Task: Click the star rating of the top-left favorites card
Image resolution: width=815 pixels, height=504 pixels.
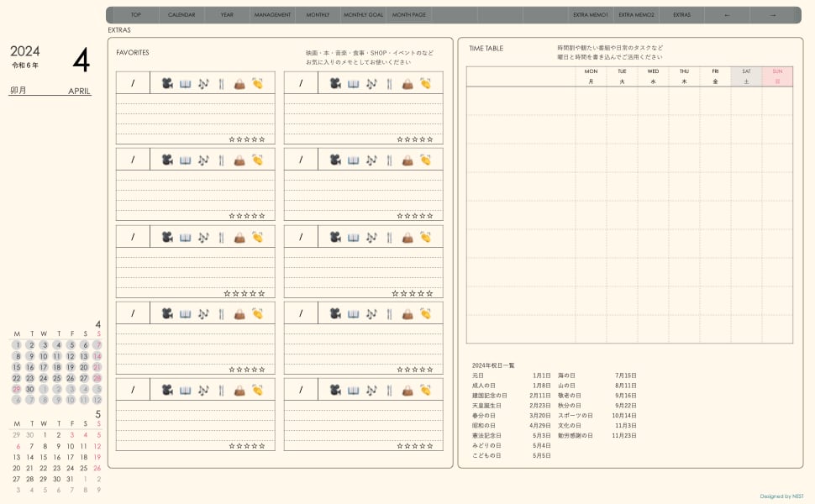Action: [247, 139]
